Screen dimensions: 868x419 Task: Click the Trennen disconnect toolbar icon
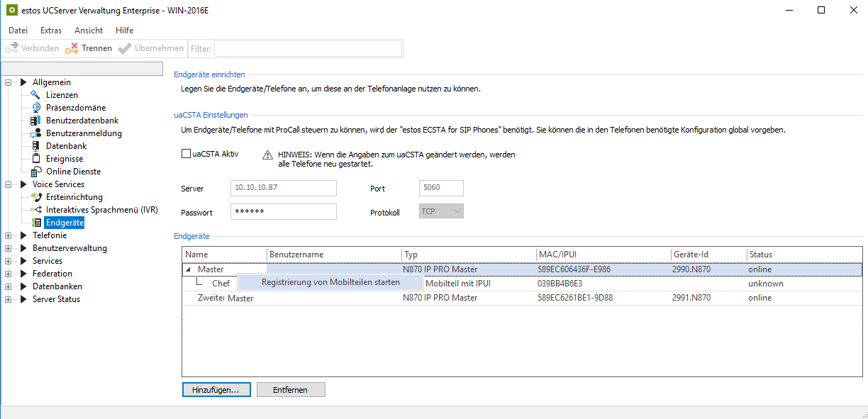click(72, 48)
